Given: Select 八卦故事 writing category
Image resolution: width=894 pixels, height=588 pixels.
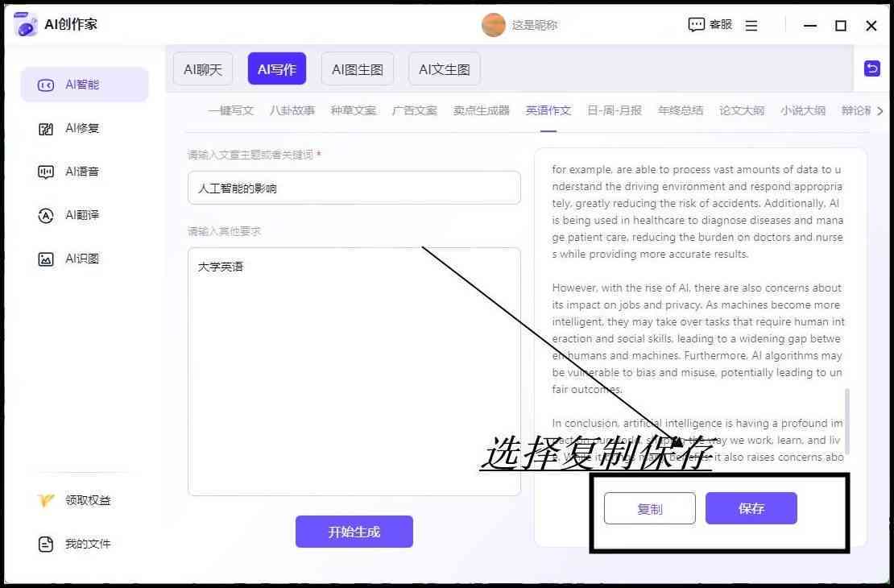Looking at the screenshot, I should pos(292,110).
